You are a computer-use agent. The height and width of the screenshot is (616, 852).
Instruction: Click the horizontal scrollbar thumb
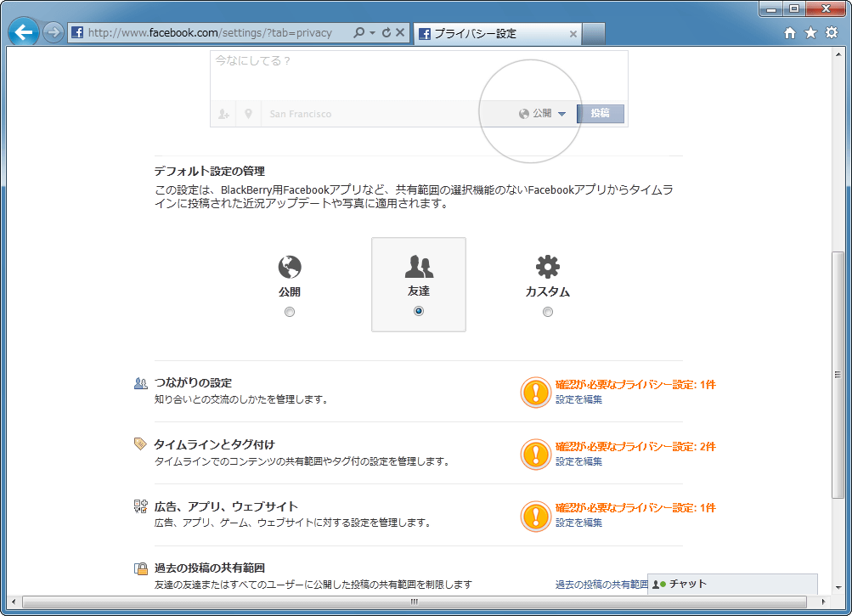click(414, 602)
